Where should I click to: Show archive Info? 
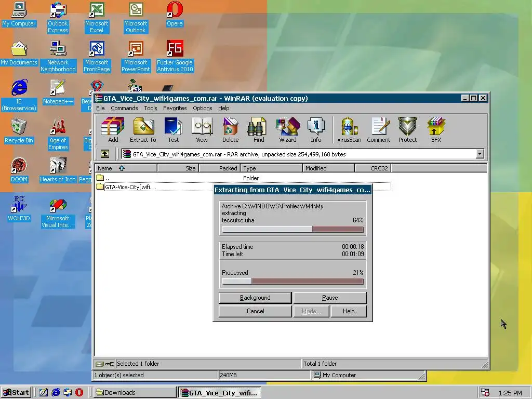coord(316,129)
